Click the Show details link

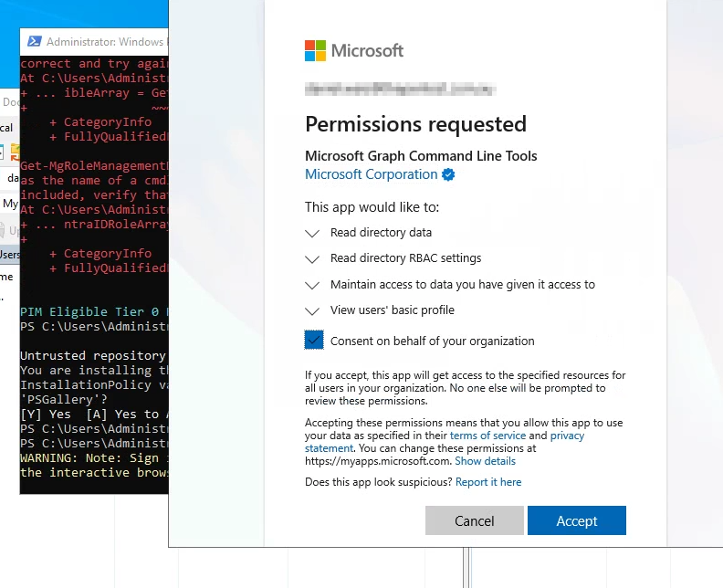pyautogui.click(x=485, y=461)
